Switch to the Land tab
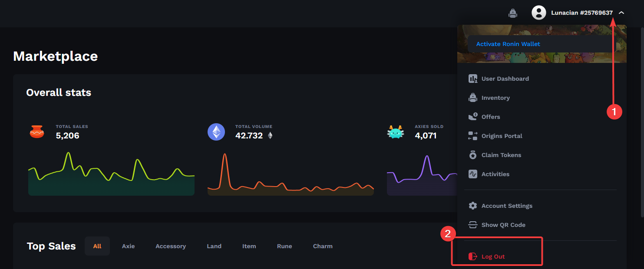Image resolution: width=644 pixels, height=269 pixels. click(x=214, y=246)
